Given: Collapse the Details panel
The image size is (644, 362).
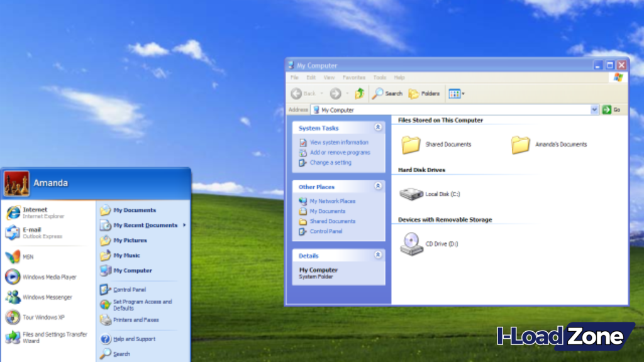Looking at the screenshot, I should point(378,255).
